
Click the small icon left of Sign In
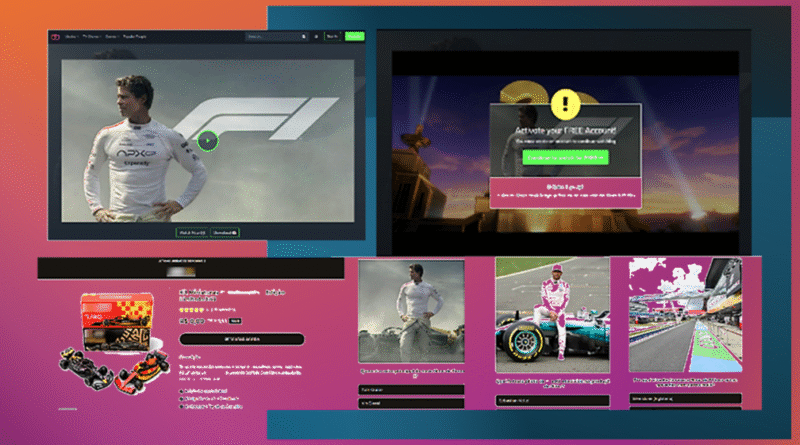[x=316, y=37]
